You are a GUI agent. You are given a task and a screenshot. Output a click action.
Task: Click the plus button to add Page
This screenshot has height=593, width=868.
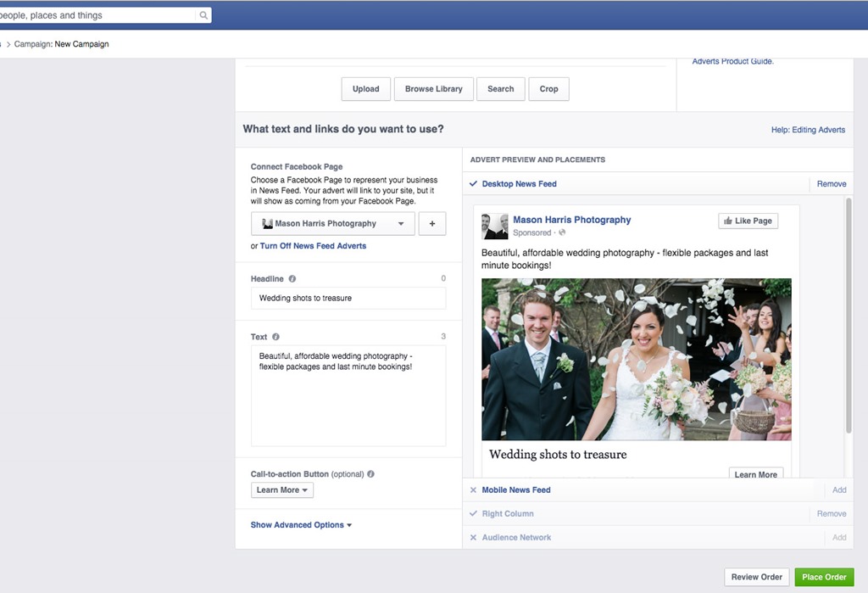click(431, 224)
